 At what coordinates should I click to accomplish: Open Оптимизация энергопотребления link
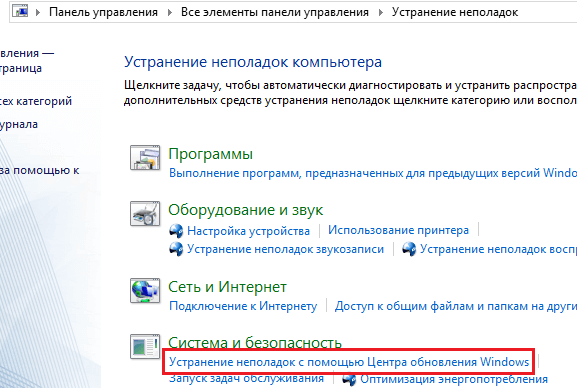(454, 379)
